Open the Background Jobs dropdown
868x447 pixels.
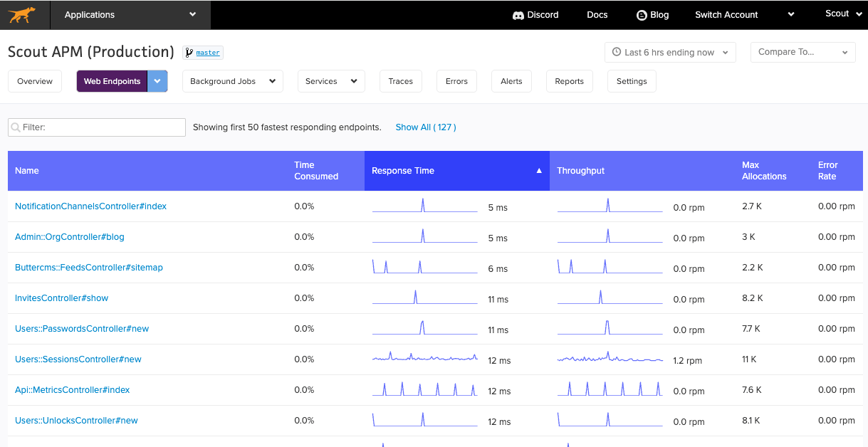point(233,81)
